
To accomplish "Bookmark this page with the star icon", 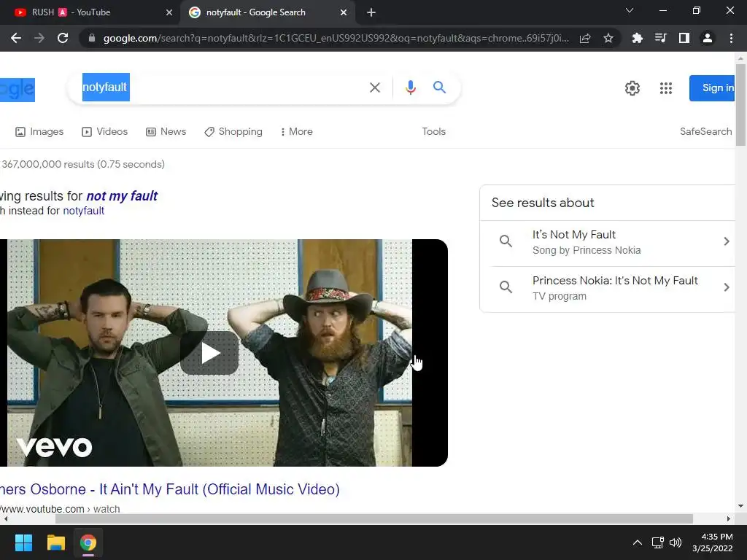I will pos(608,38).
